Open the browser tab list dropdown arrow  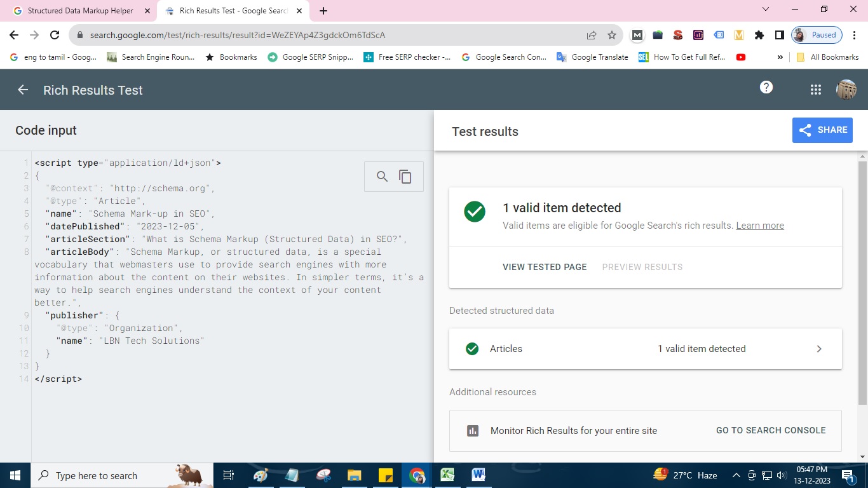click(765, 10)
